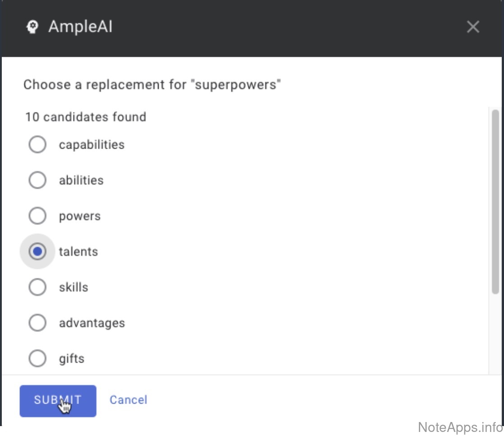The height and width of the screenshot is (436, 504).
Task: Choose the "abilities" radio option
Action: 37,181
